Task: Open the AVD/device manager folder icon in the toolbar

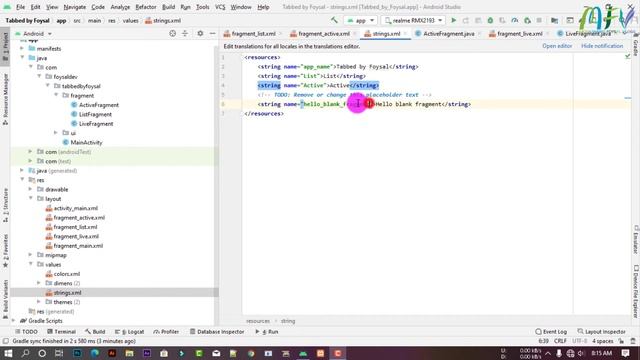Action: 554,20
